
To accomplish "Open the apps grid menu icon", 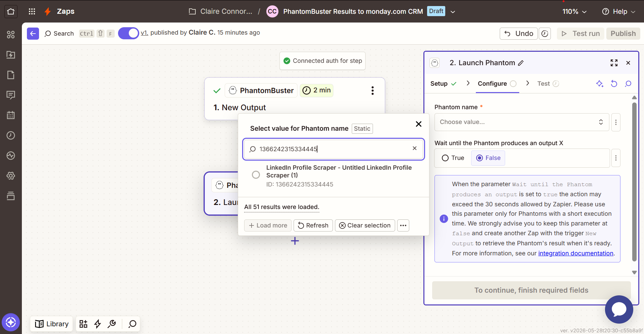I will (32, 11).
